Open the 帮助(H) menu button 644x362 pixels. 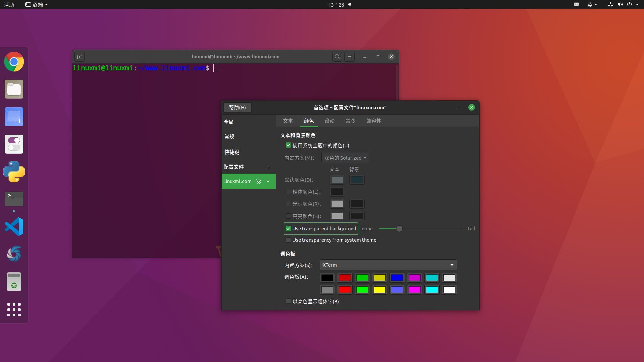tap(237, 108)
